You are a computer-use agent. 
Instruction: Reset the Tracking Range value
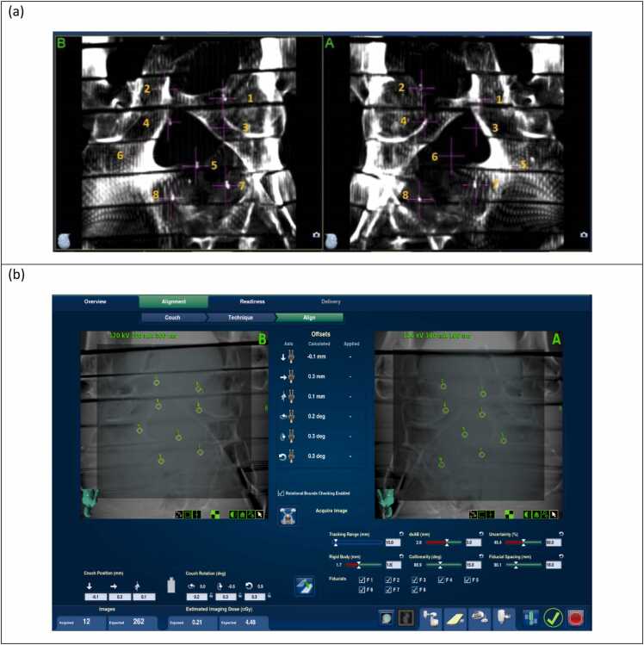click(x=401, y=534)
